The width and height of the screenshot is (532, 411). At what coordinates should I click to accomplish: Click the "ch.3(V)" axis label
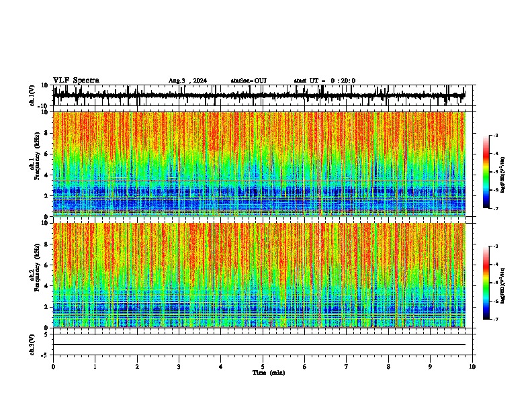click(32, 345)
